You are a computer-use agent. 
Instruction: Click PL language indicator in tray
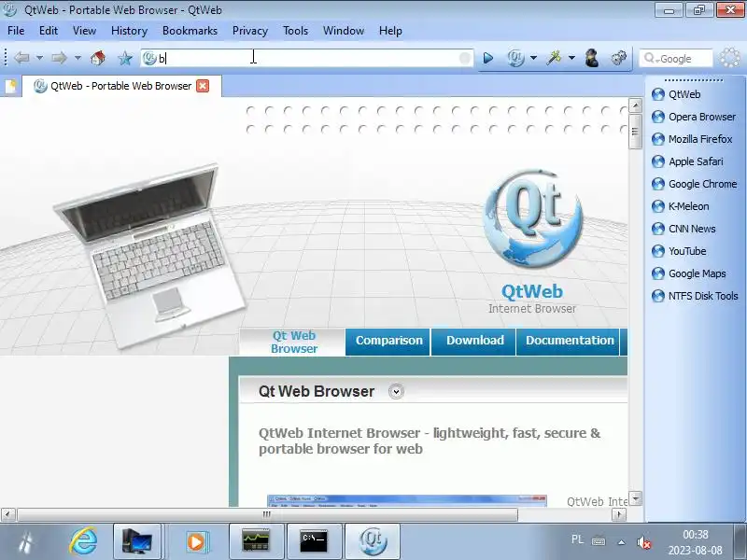coord(577,539)
